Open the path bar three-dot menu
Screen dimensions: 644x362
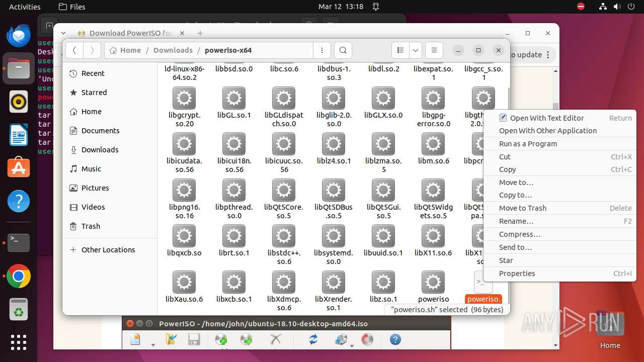[321, 50]
